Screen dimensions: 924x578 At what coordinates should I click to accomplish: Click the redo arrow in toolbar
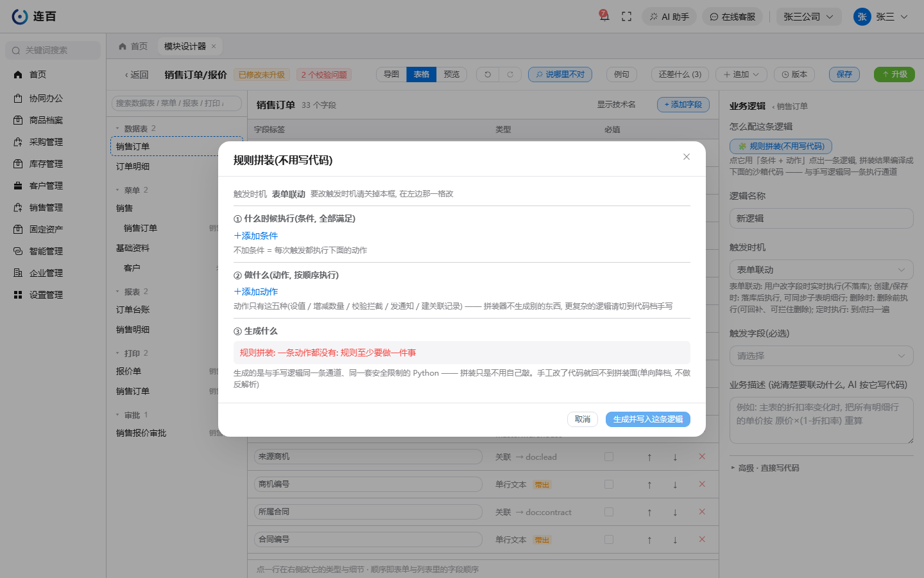pos(510,74)
